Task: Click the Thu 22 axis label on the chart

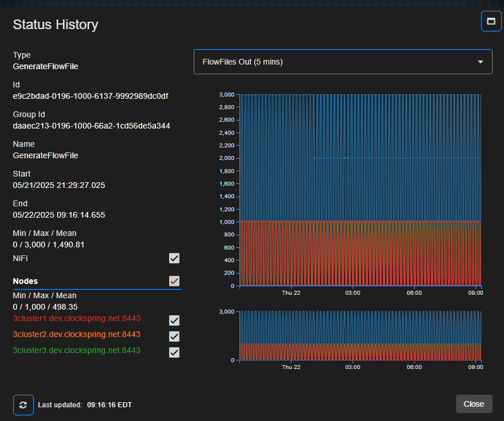Action: [x=291, y=292]
